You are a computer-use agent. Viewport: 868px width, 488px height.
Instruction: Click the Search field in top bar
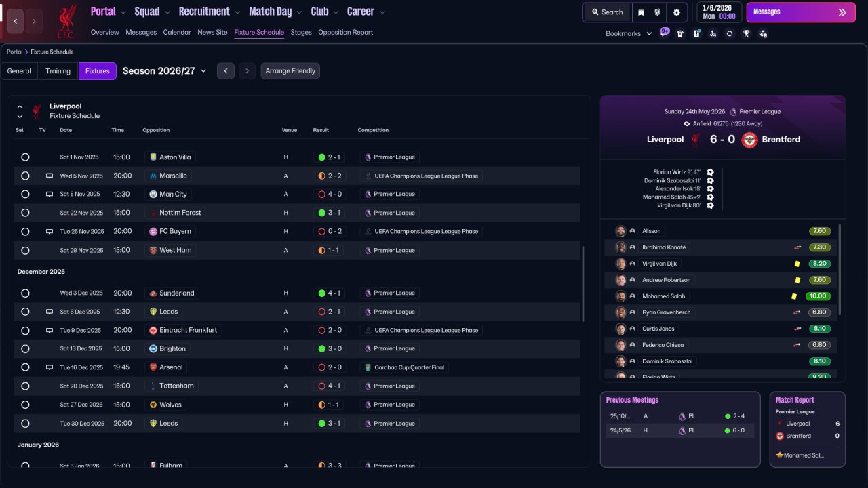click(607, 12)
